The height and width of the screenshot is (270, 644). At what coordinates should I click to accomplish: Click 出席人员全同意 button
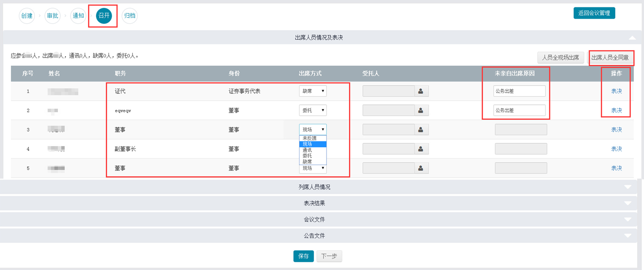tap(610, 58)
